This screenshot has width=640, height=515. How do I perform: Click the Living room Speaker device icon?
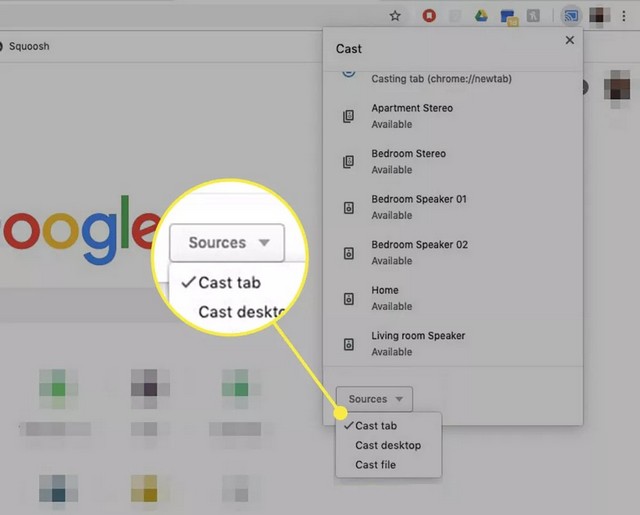(348, 344)
